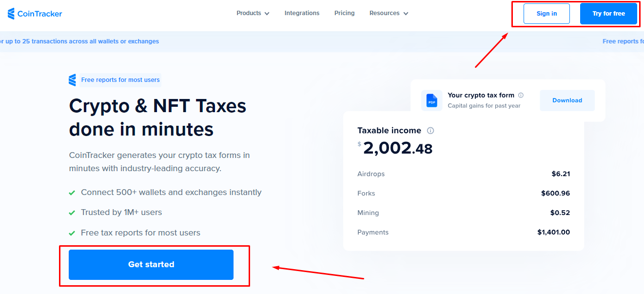Open the Products dropdown menu

[253, 13]
